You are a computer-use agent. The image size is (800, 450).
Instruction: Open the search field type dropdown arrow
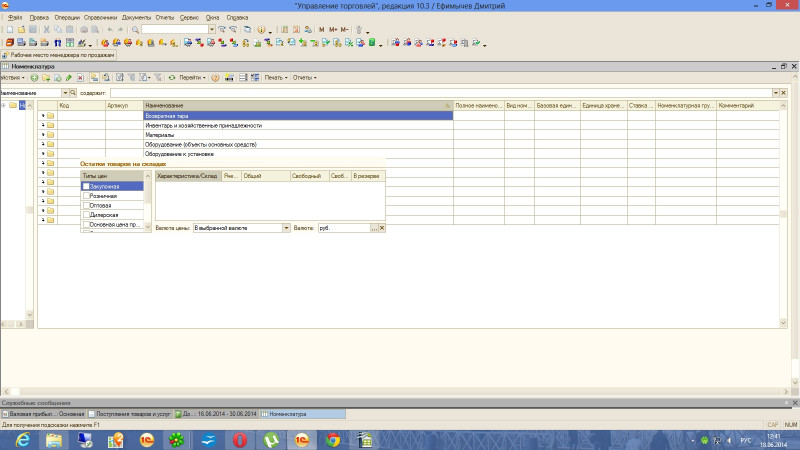click(65, 93)
